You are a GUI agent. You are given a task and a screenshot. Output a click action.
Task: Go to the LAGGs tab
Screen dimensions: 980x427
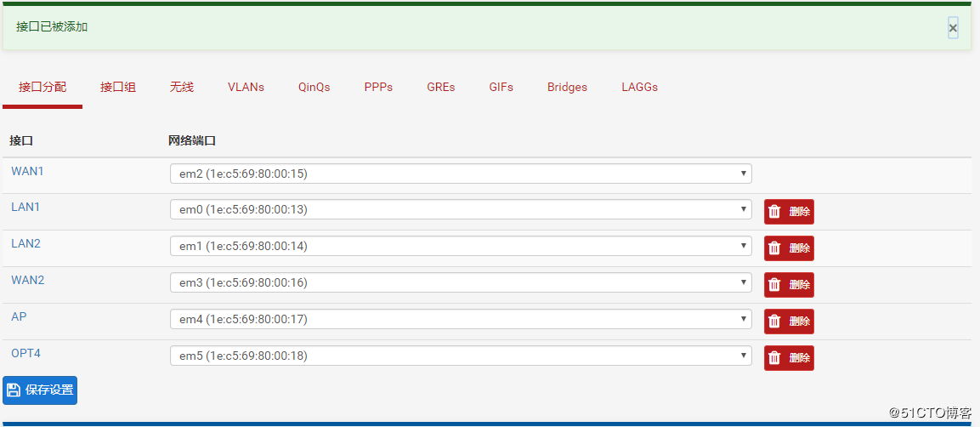point(639,88)
